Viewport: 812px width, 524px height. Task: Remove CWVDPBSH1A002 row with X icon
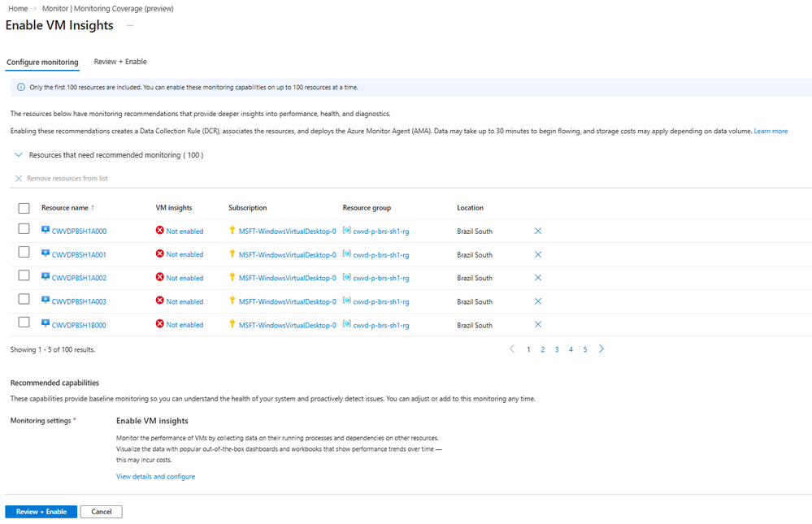pyautogui.click(x=538, y=278)
